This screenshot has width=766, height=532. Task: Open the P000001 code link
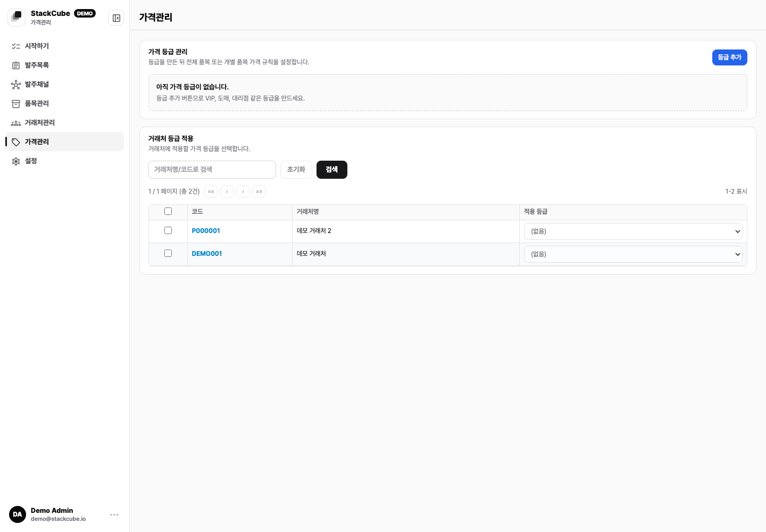pyautogui.click(x=206, y=231)
